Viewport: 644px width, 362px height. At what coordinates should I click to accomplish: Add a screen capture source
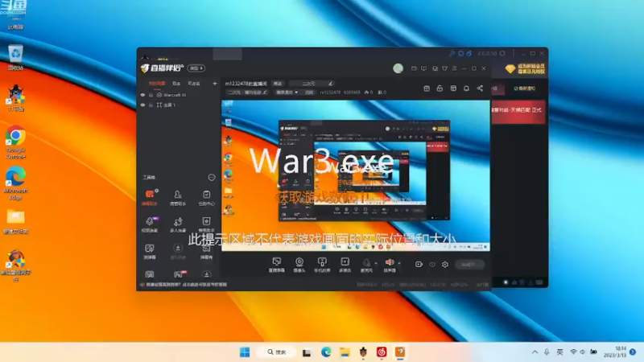(x=277, y=265)
